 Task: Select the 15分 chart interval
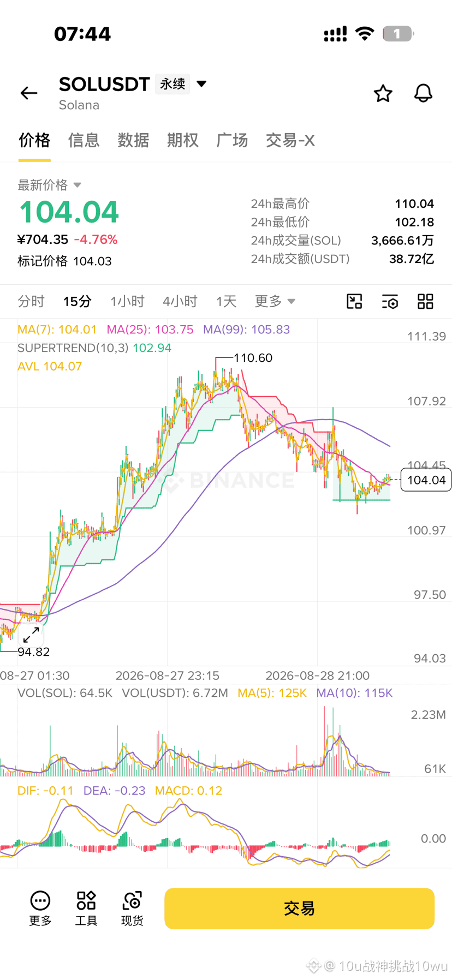pyautogui.click(x=77, y=301)
